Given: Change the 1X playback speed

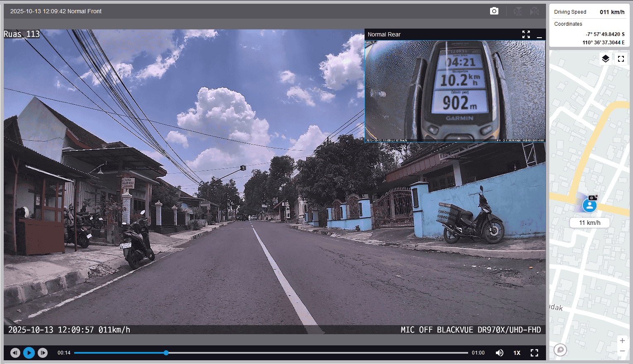Looking at the screenshot, I should click(517, 353).
